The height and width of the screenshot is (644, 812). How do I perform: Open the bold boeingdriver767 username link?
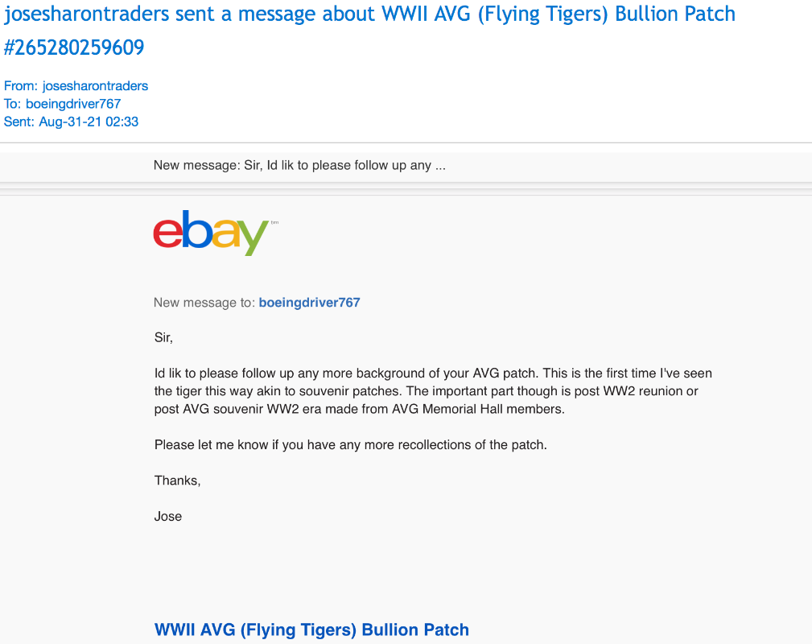309,303
